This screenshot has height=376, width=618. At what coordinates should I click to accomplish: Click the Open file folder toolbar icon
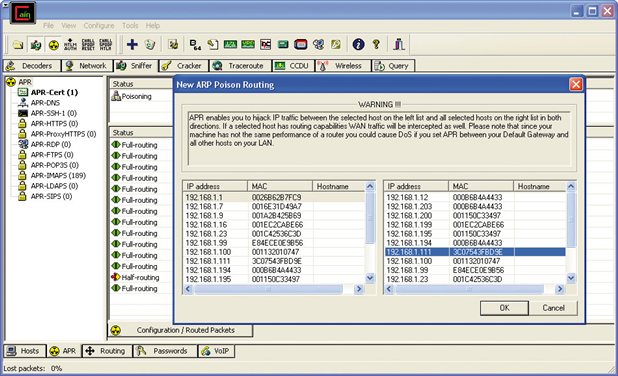tap(18, 45)
